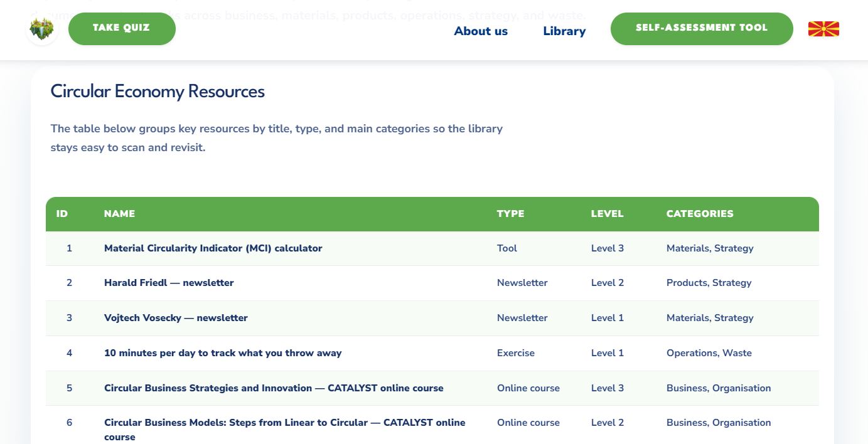
Task: Click ID number 6 cell
Action: pos(69,423)
